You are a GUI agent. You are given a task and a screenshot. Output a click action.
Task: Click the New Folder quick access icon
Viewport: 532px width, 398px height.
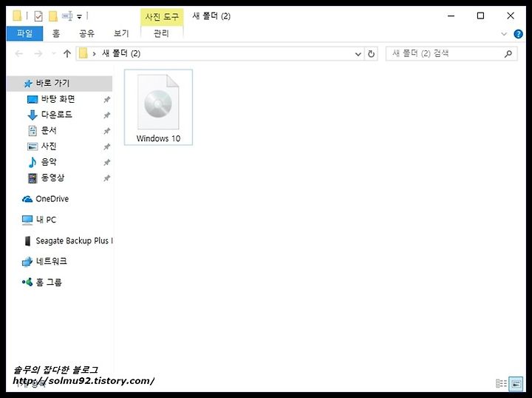[x=53, y=16]
